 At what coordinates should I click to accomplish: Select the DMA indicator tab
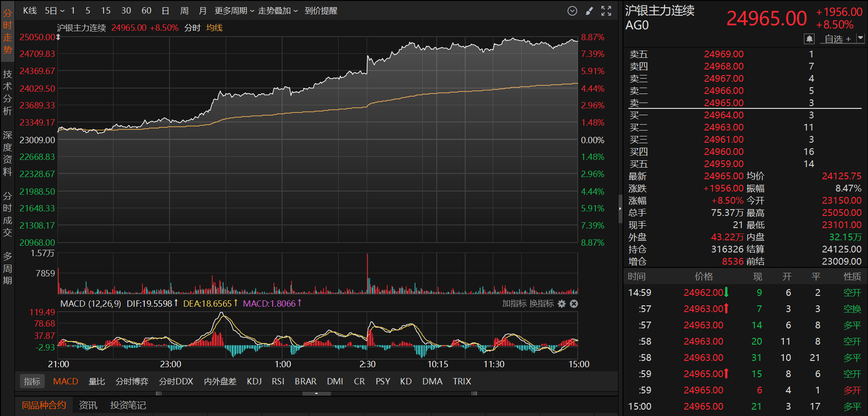(432, 381)
